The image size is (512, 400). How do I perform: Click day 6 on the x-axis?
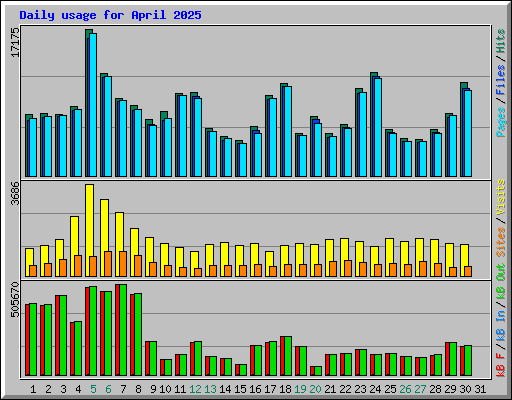coord(108,389)
